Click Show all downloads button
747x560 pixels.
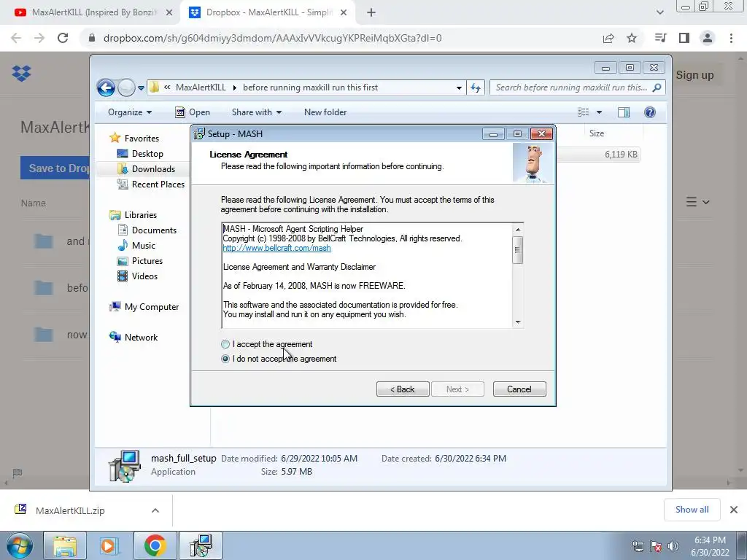692,510
